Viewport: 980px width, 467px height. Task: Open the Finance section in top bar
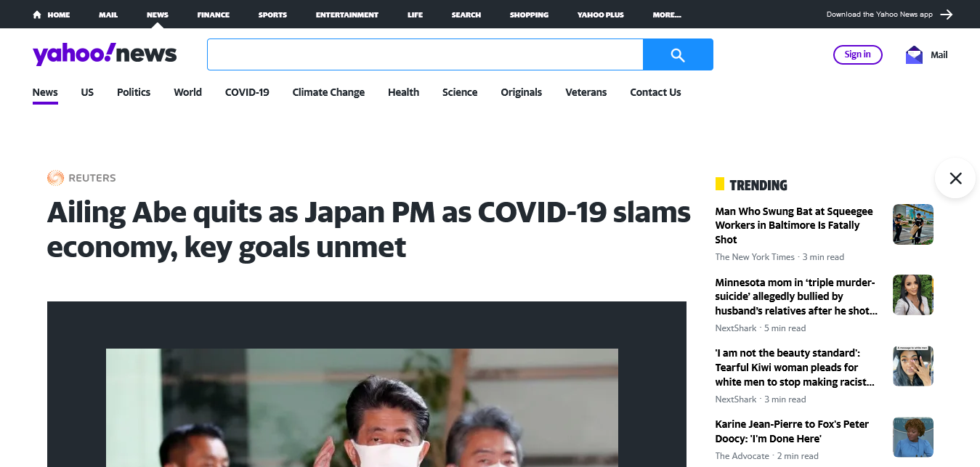[214, 15]
